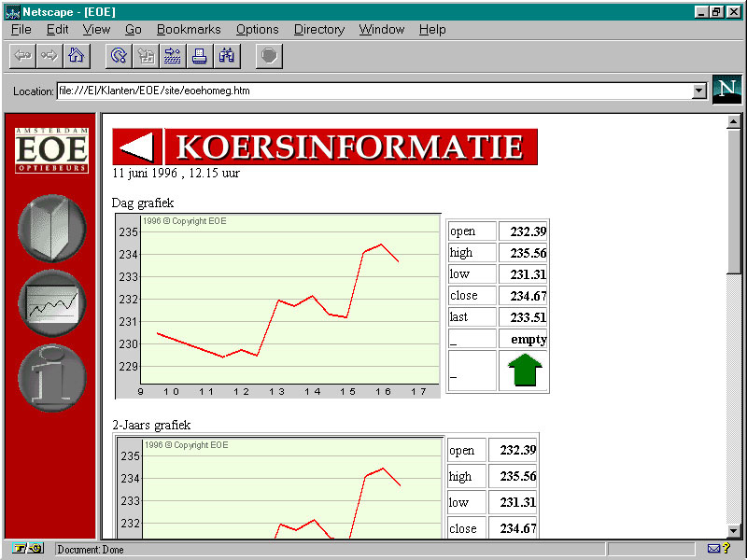Click the 'Document: Done' status text
747x560 pixels.
(91, 550)
